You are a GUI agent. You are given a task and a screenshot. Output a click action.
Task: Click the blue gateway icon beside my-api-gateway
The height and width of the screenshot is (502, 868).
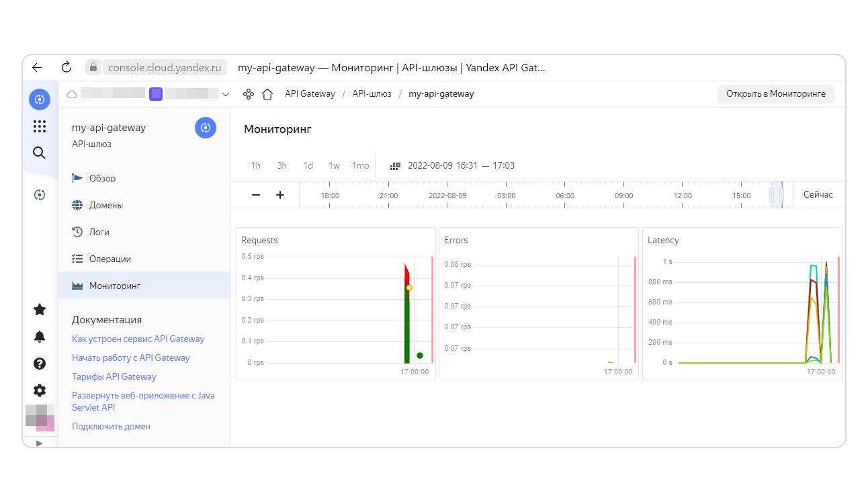point(206,128)
